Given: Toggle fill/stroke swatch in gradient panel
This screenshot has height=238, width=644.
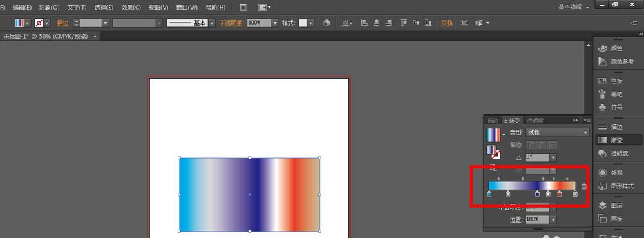Looking at the screenshot, I should (493, 152).
